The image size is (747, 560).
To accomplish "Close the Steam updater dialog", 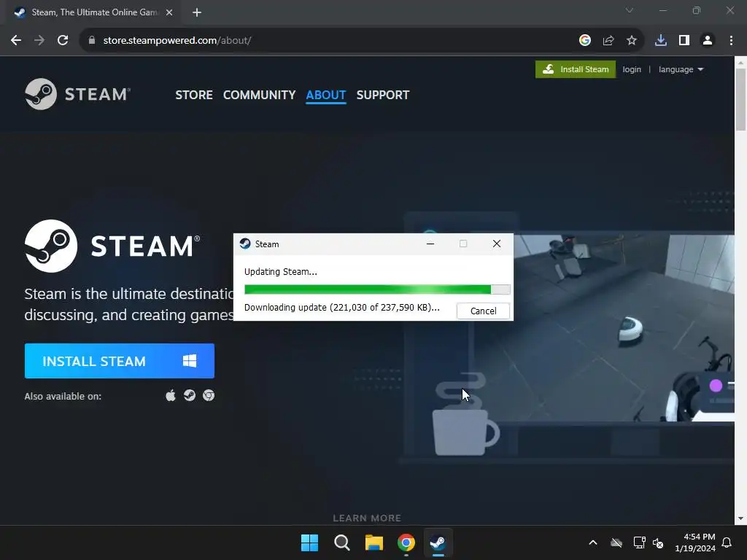I will pyautogui.click(x=496, y=244).
